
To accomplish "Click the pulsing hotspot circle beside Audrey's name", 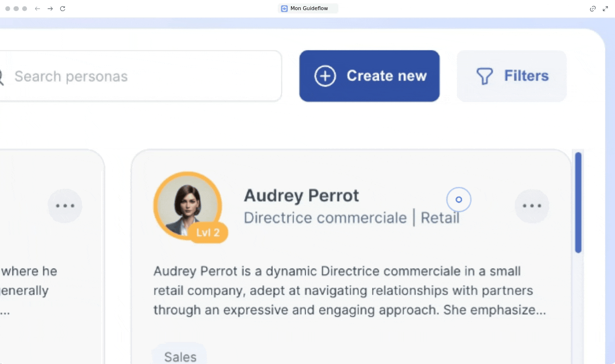I will click(458, 199).
